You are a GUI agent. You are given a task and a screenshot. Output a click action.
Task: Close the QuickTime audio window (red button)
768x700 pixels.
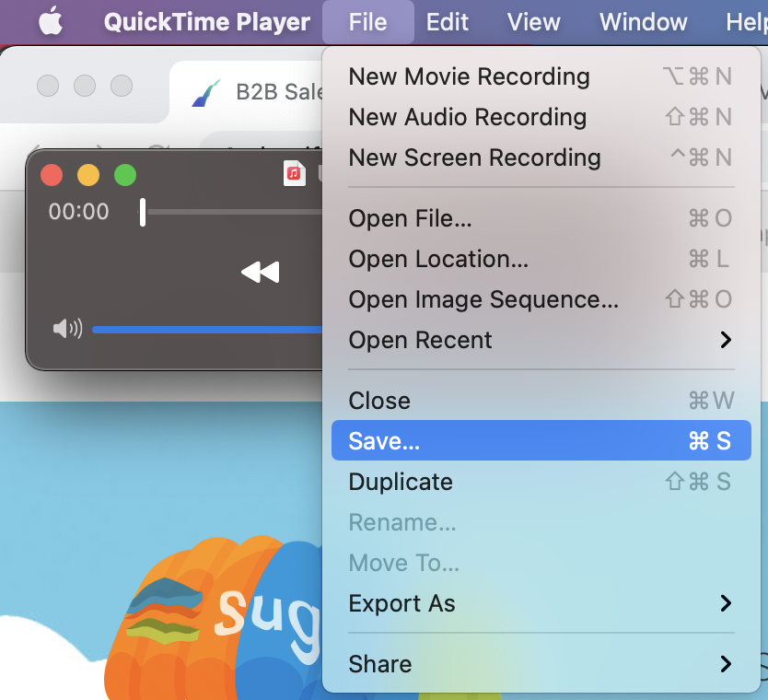pos(52,175)
